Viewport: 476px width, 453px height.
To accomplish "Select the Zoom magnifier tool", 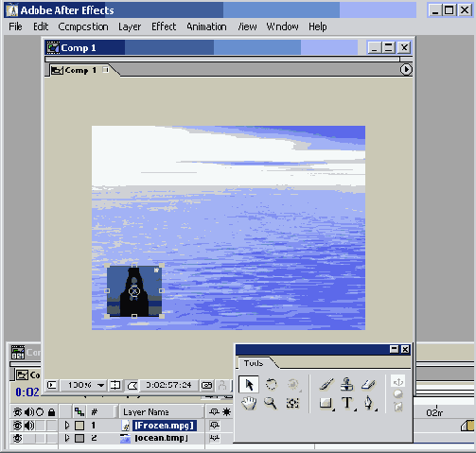I will click(271, 403).
